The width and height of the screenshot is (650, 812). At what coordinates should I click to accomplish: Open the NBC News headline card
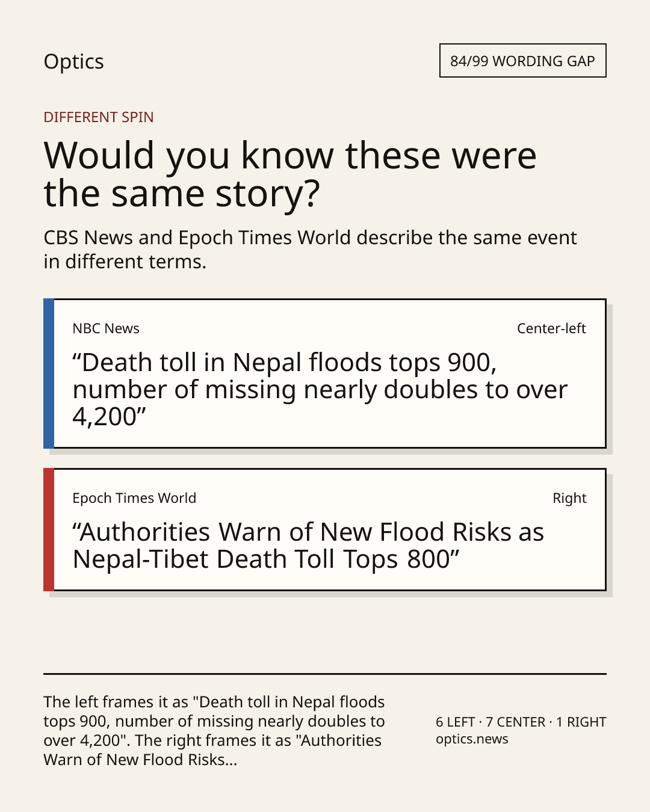click(325, 374)
